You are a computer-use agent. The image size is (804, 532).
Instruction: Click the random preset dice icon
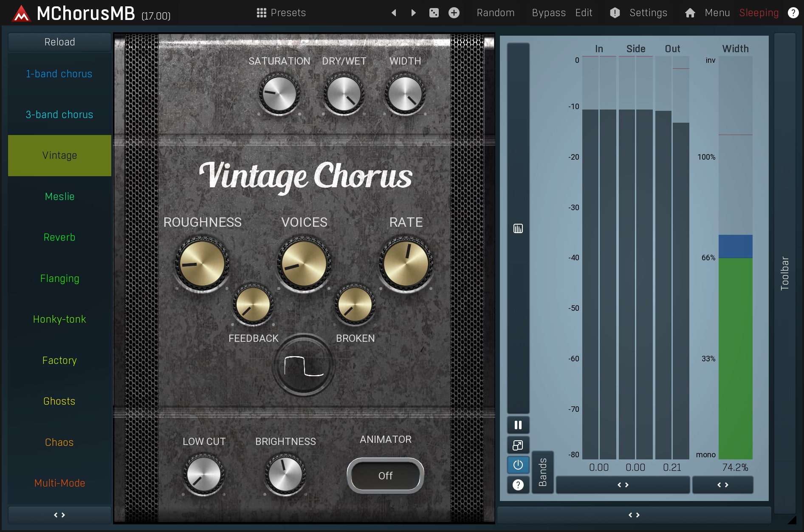click(x=434, y=13)
